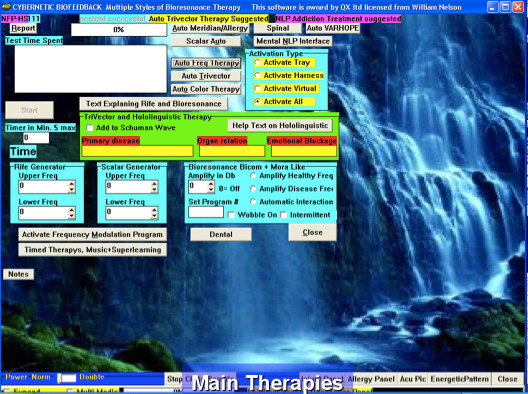Viewport: 528px width, 394px height.
Task: Launch Auto Color Therapy
Action: click(x=206, y=89)
